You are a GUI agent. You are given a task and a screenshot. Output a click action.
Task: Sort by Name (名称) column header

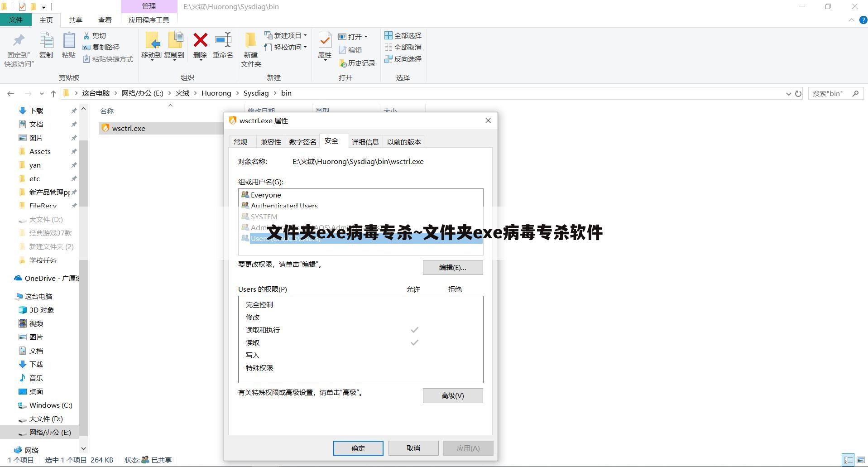[107, 111]
